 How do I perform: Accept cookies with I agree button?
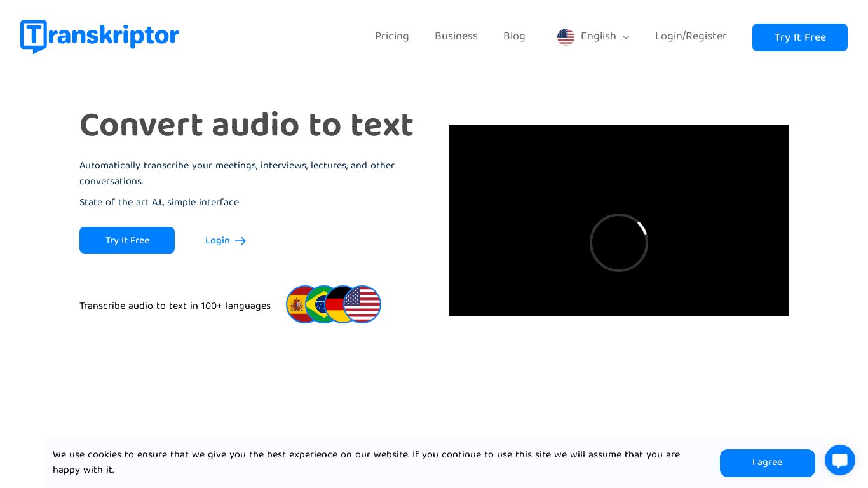[x=768, y=463]
